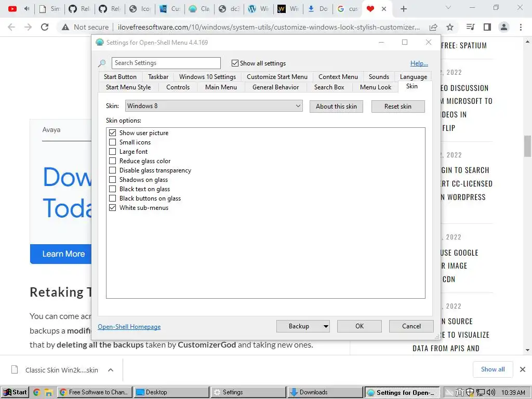This screenshot has width=532, height=399.
Task: Click the volume icon in system tray
Action: click(x=491, y=393)
